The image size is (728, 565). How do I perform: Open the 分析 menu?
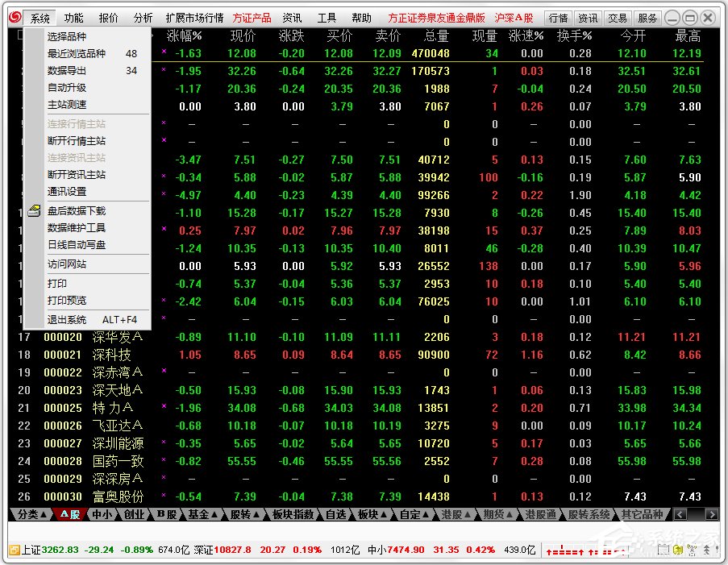143,18
